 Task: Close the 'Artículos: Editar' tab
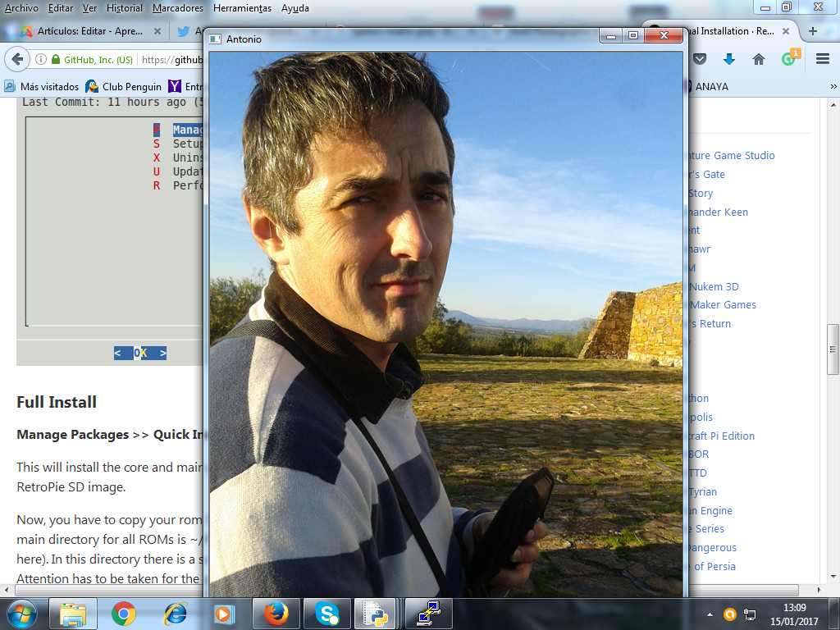tap(157, 31)
